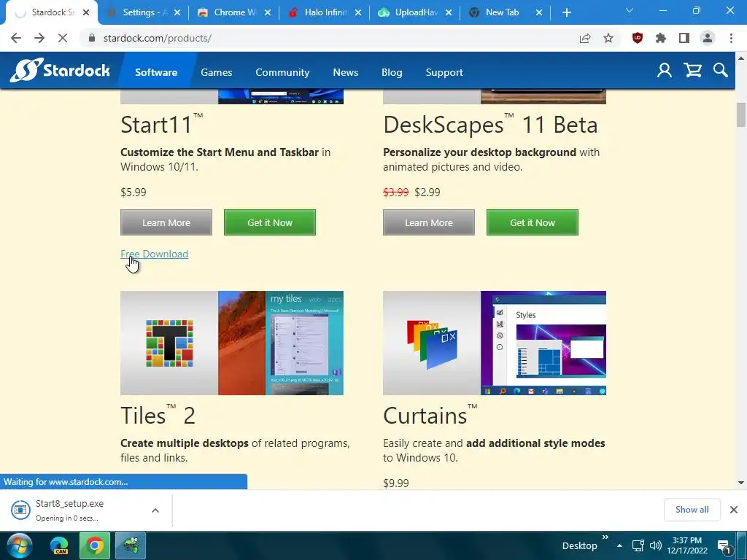Click the Start11 Free Download link
747x560 pixels.
[x=155, y=254]
